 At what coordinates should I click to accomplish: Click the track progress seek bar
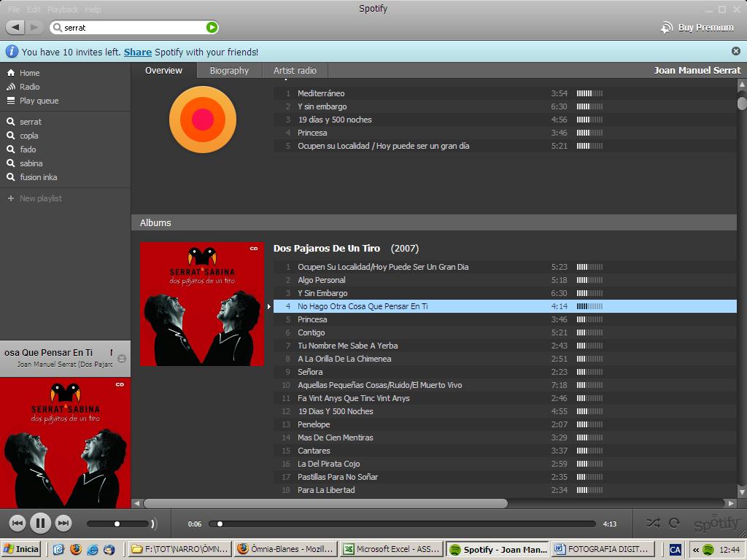[402, 524]
